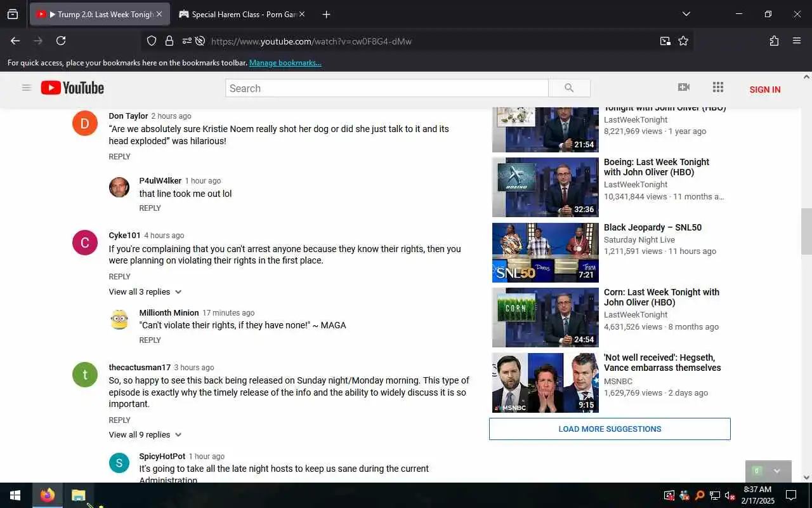
Task: Click P4ulW4lker's profile avatar
Action: click(x=119, y=187)
